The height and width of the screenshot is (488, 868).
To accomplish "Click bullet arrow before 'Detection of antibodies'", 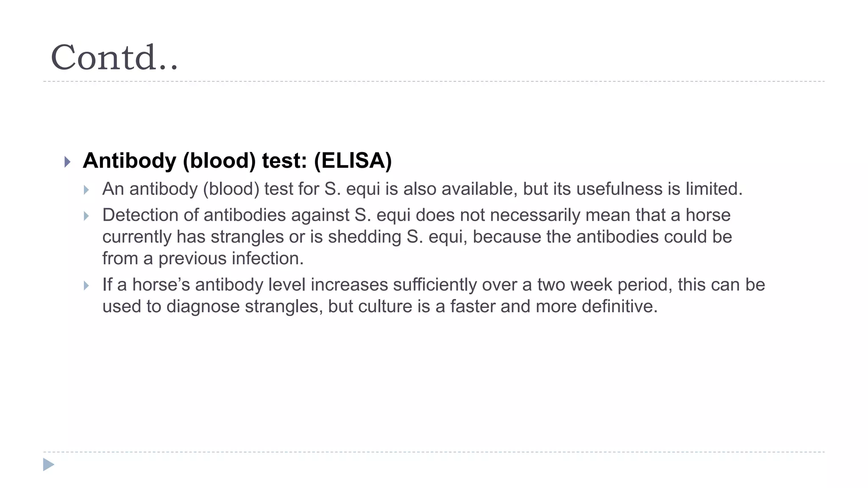I will click(86, 216).
